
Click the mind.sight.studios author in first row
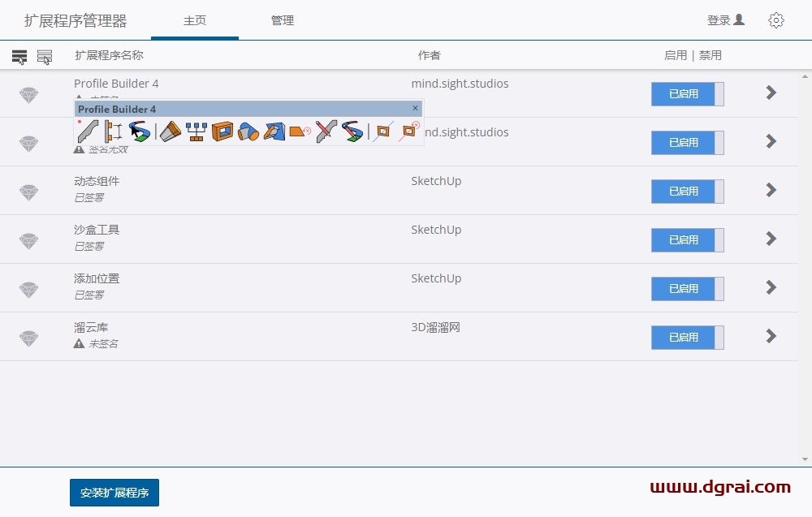(x=460, y=84)
